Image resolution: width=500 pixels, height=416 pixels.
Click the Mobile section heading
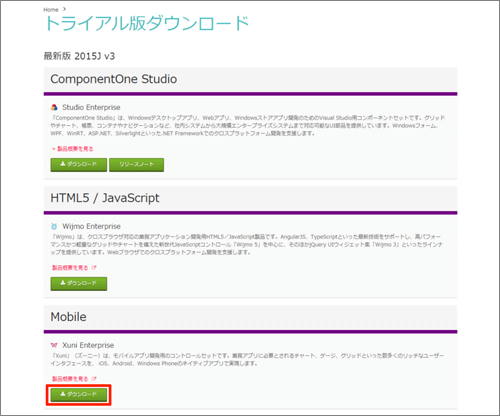tap(68, 317)
